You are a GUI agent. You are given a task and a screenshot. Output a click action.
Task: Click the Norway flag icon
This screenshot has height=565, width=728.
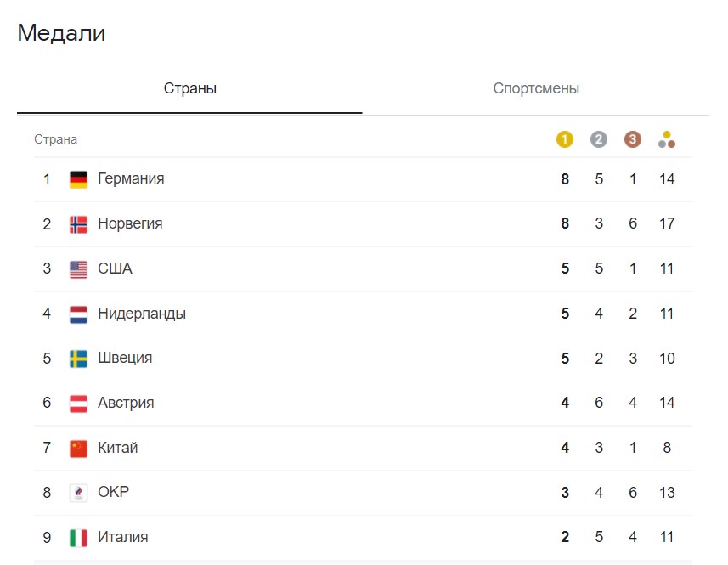[x=78, y=224]
